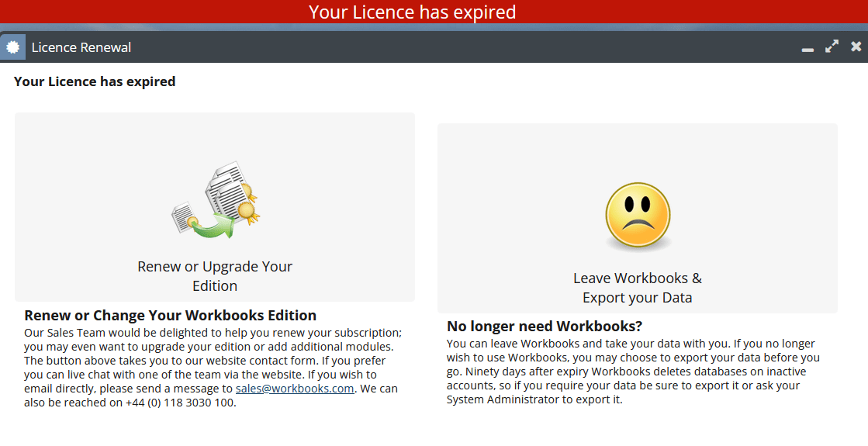Click the red 'Your Licence has expired' banner
The width and height of the screenshot is (868, 446).
pyautogui.click(x=434, y=12)
